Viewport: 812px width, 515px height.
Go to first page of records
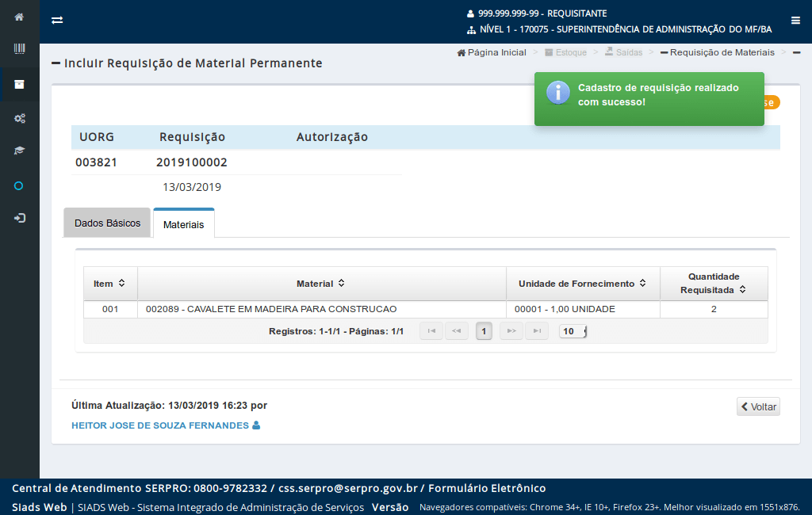431,330
